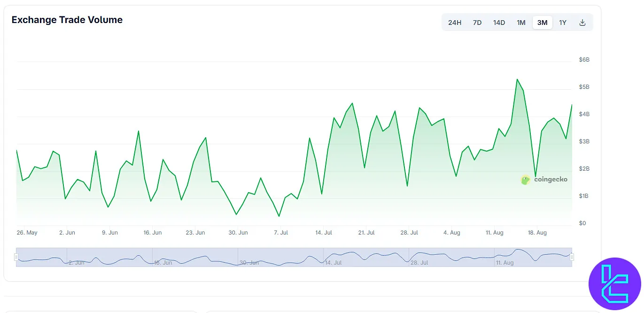644x313 pixels.
Task: Click the 18. Aug date label
Action: pos(537,233)
